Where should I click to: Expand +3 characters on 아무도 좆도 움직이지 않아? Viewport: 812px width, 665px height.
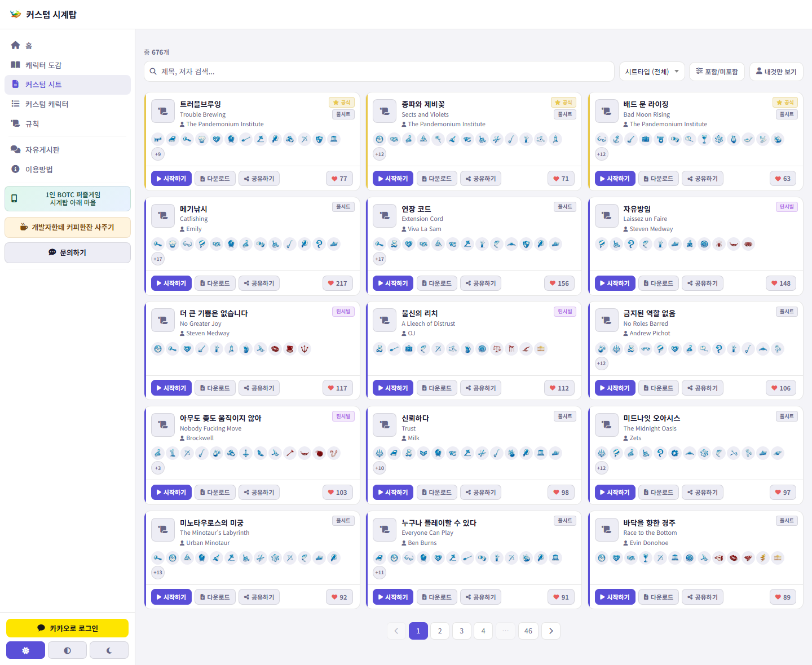pos(158,468)
